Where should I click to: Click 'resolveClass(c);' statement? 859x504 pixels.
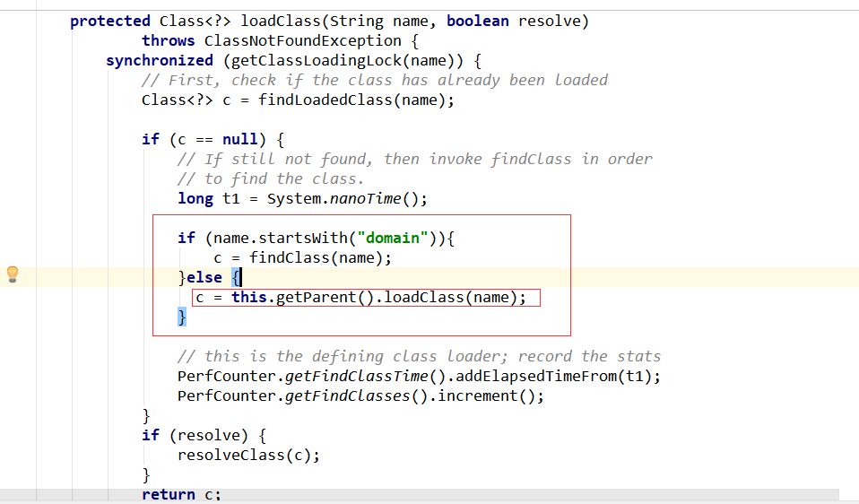point(248,456)
